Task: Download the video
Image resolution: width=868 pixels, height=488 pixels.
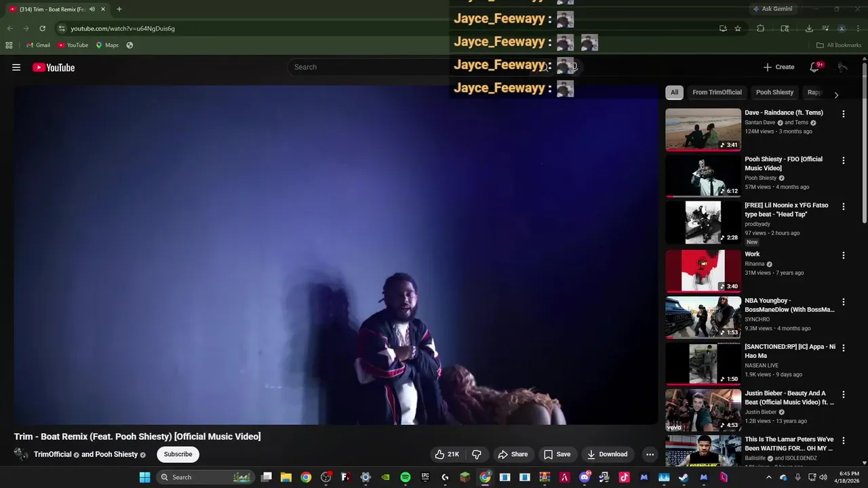Action: click(607, 454)
